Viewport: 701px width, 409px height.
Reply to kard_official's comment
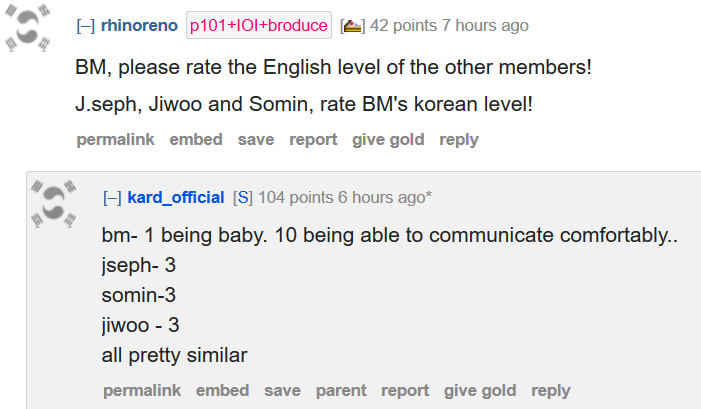(551, 391)
